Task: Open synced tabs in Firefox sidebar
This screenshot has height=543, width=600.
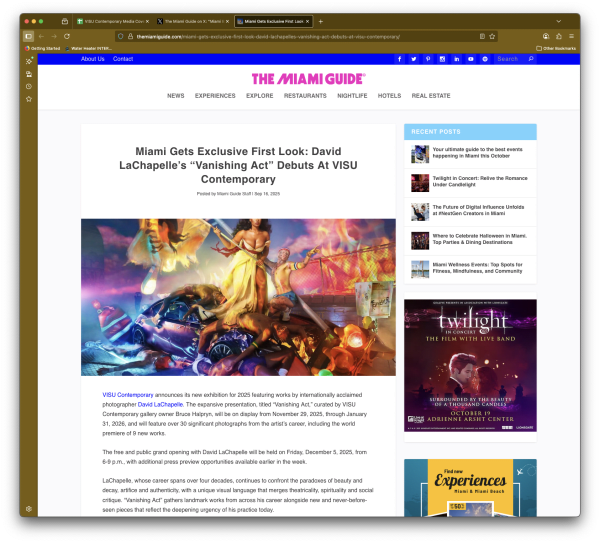Action: 28,74
